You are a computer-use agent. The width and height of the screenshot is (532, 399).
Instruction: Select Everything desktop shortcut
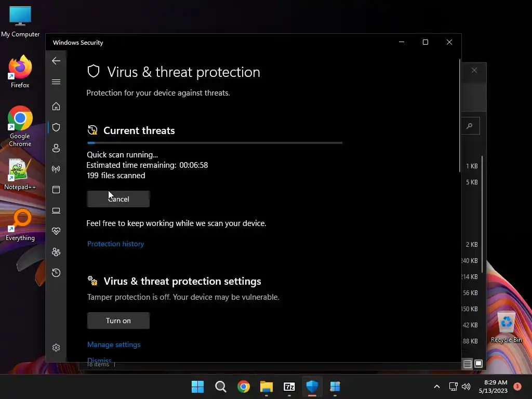20,224
